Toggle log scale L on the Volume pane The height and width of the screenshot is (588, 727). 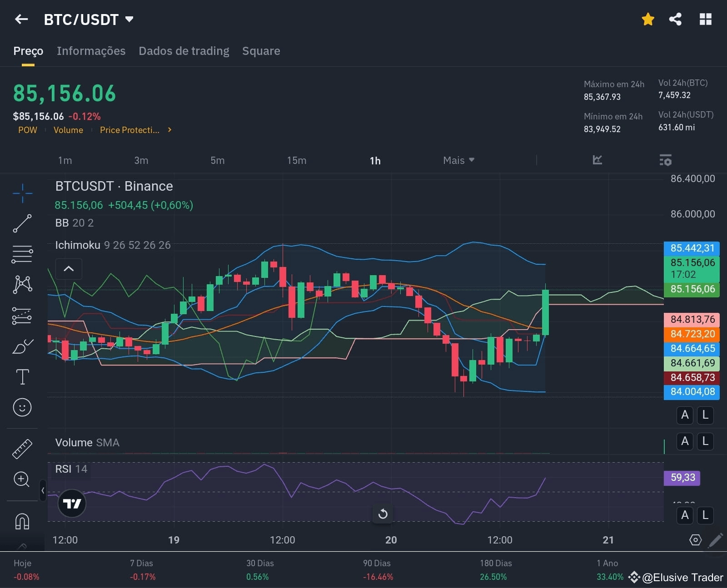[705, 441]
